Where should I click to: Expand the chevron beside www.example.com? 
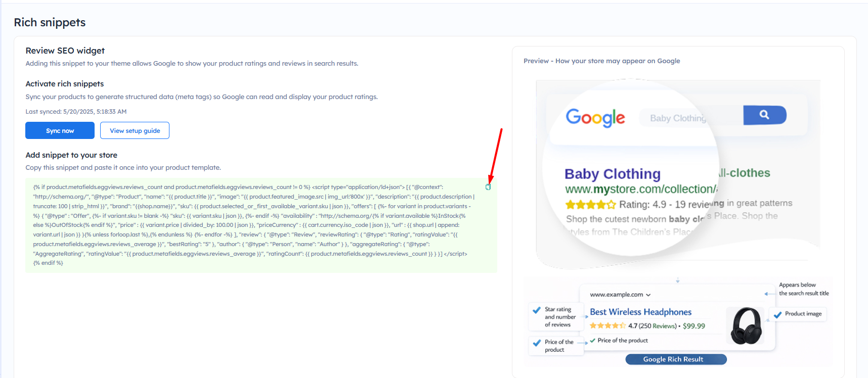[648, 295]
